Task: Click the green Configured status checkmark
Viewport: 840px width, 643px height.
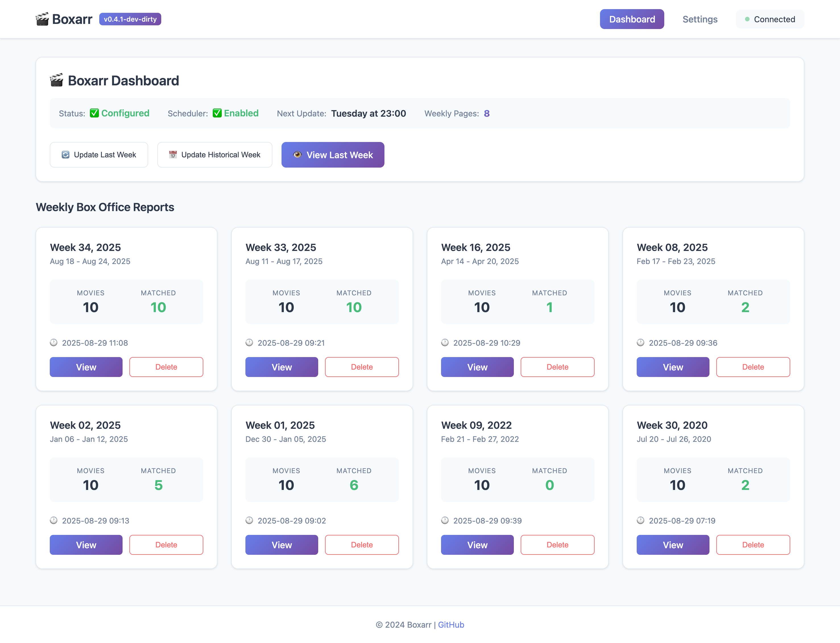Action: (94, 113)
